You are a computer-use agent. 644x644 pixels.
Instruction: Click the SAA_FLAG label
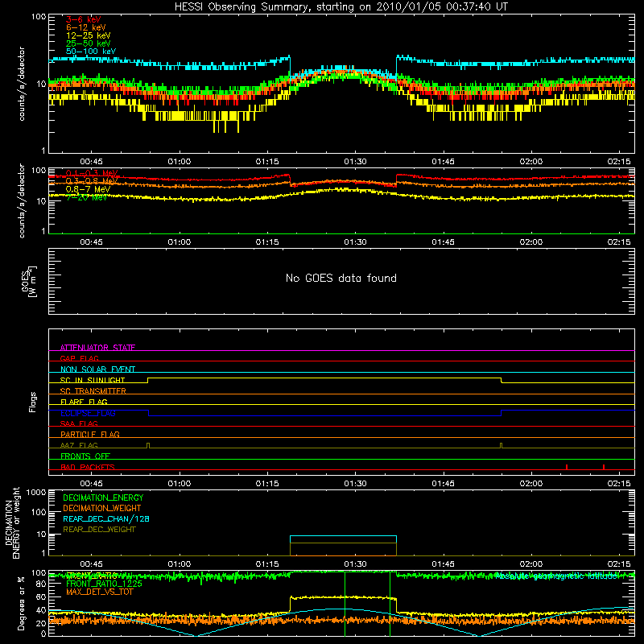(x=79, y=423)
